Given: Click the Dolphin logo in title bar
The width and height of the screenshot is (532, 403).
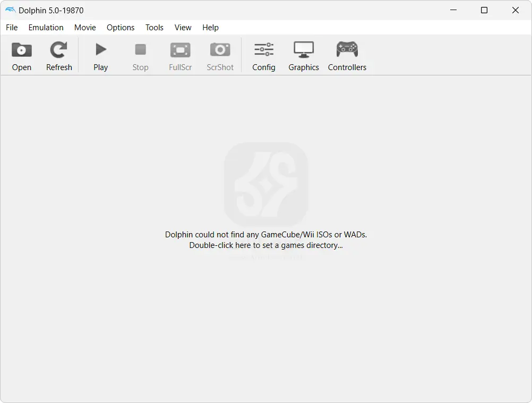Looking at the screenshot, I should click(x=10, y=10).
